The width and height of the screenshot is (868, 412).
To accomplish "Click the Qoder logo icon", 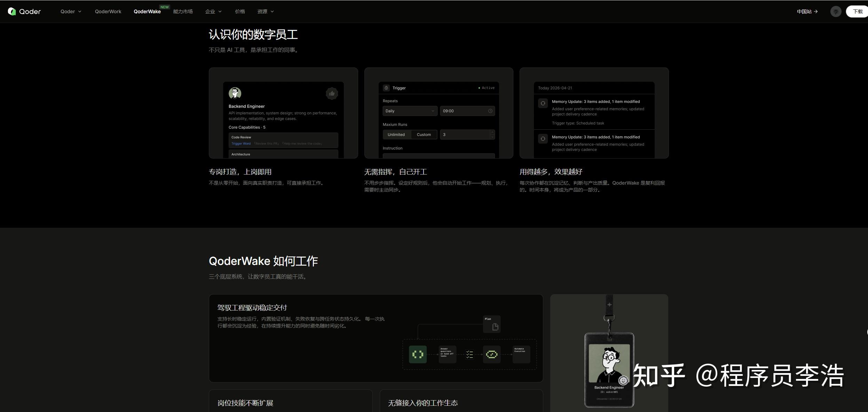I will 12,11.
